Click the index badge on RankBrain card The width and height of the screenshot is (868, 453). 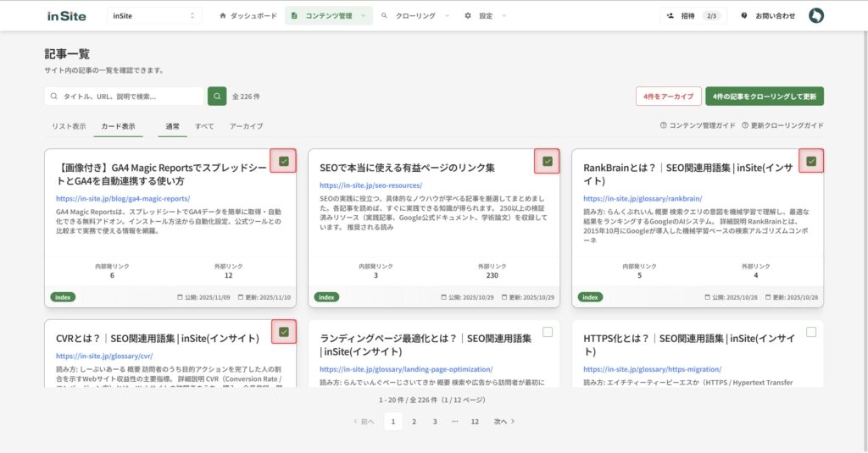point(590,297)
